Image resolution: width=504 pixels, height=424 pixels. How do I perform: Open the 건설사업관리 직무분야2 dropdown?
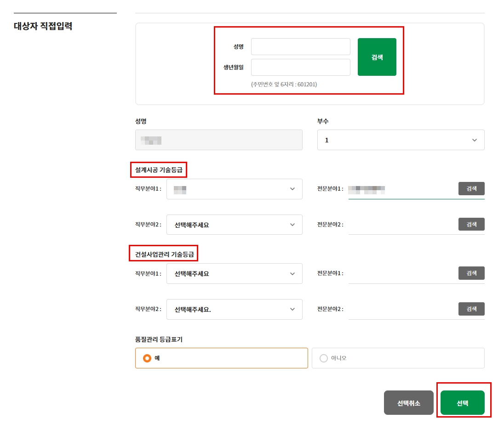pyautogui.click(x=234, y=309)
